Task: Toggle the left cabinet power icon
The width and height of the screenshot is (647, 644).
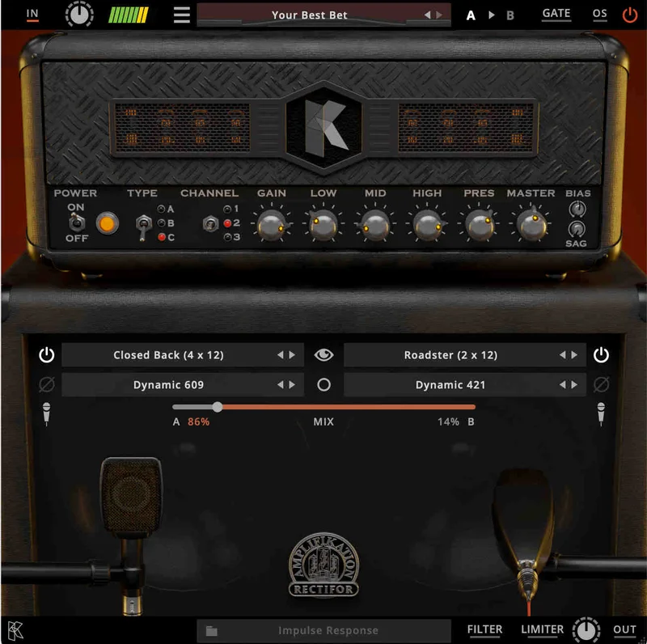Action: [46, 354]
